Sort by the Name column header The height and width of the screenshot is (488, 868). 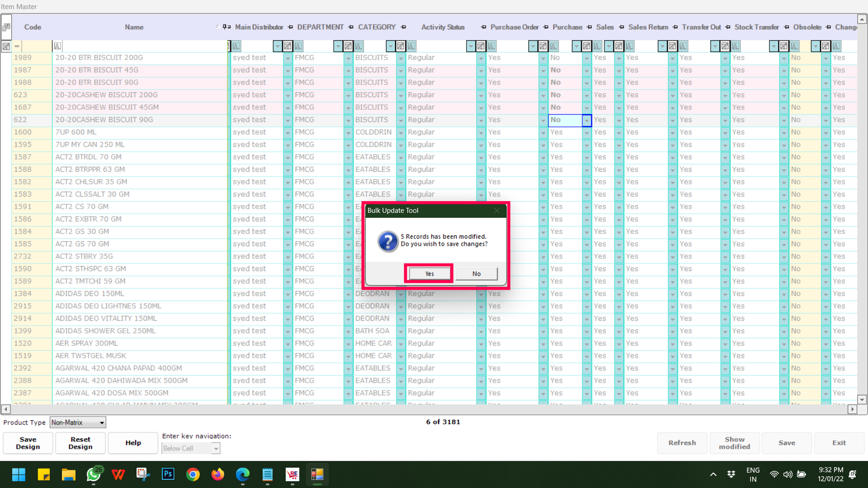coord(134,27)
